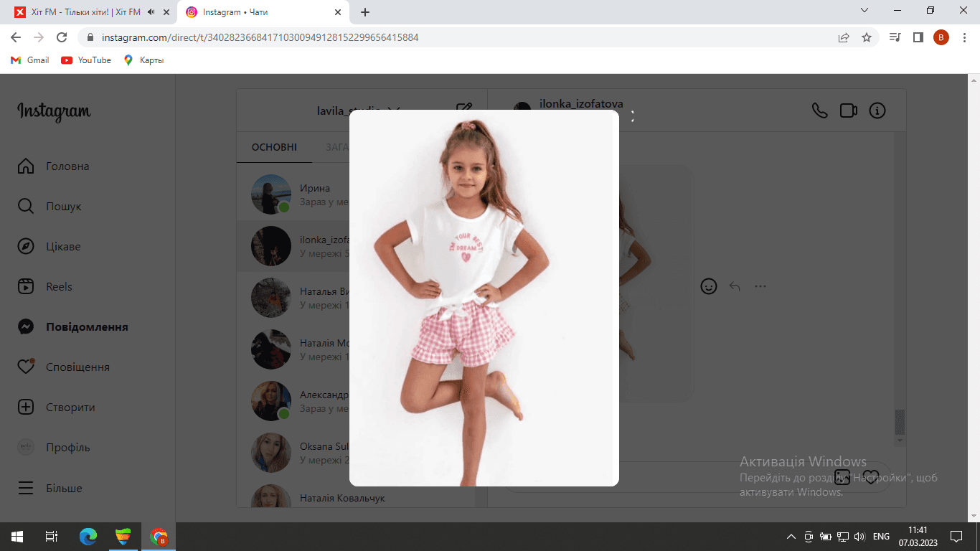980x551 pixels.
Task: Open chat with Наталія Ковальчук
Action: pyautogui.click(x=357, y=497)
